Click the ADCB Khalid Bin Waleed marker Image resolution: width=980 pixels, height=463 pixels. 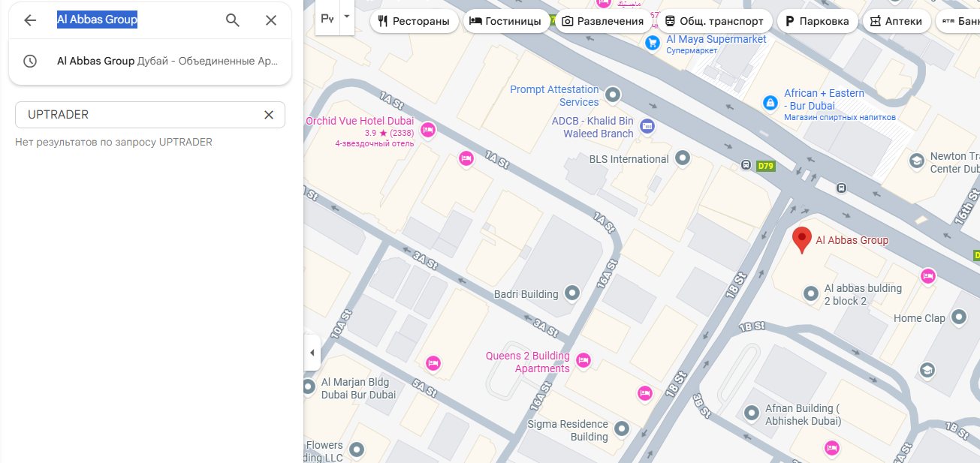648,126
